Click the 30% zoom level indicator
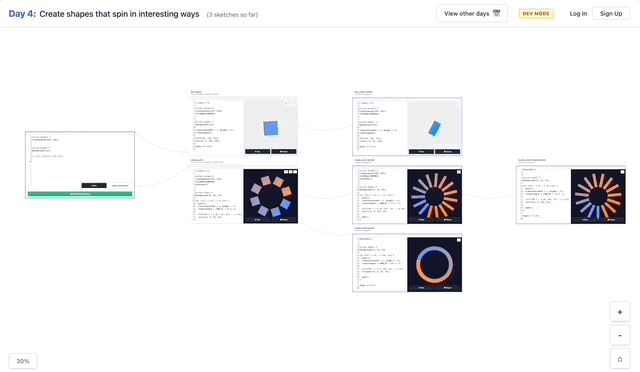 coord(23,361)
